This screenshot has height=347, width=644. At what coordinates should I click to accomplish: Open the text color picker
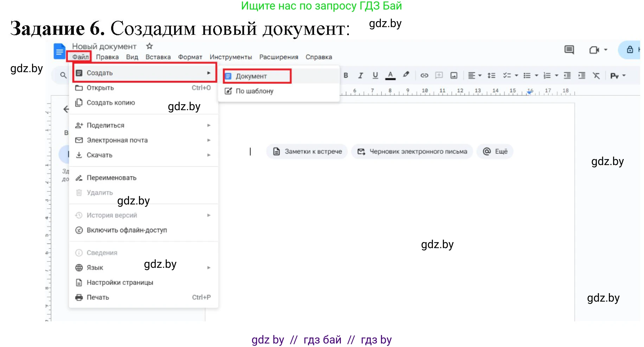tap(390, 75)
